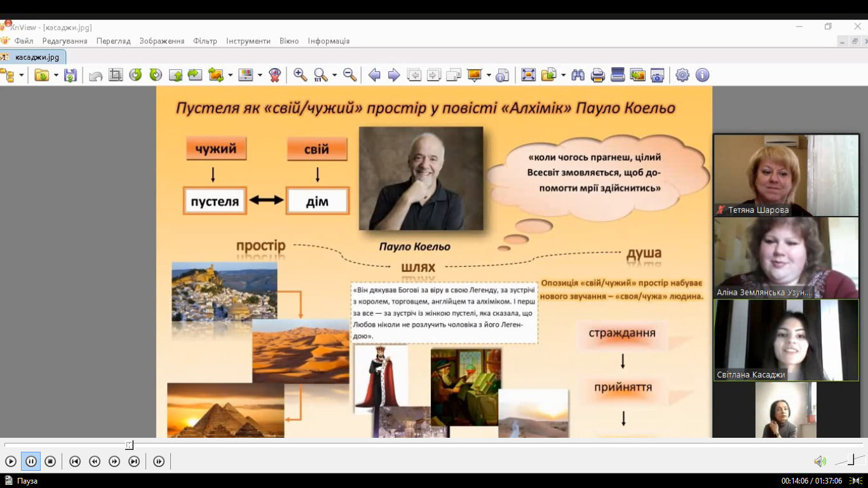This screenshot has width=868, height=488.
Task: Click the zoom out magnifier icon
Action: [350, 75]
